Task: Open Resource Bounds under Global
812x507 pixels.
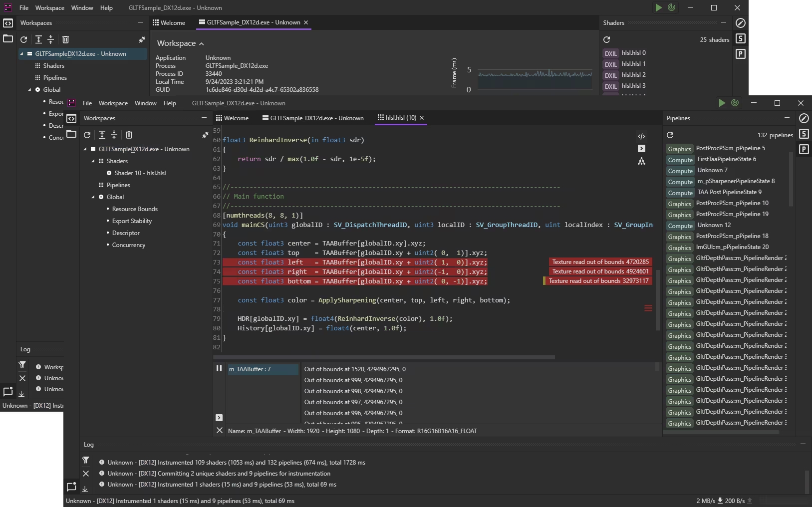Action: (135, 209)
